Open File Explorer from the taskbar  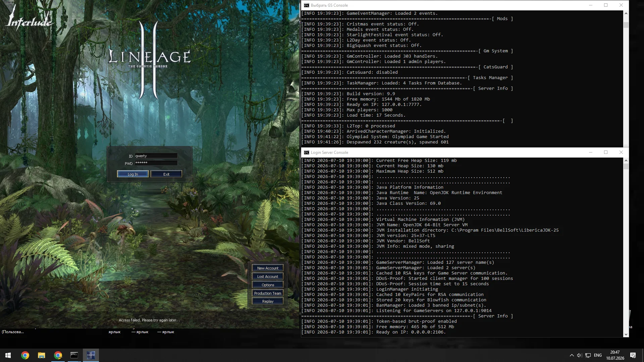tap(42, 355)
